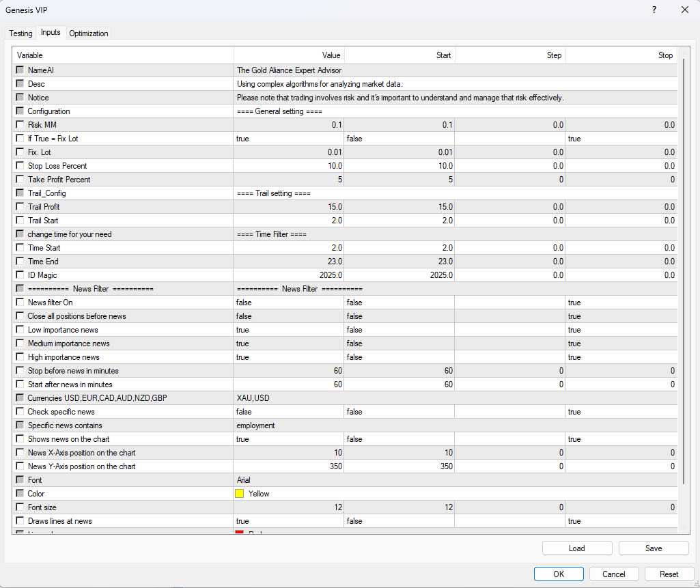
Task: Select the ID Magic variable checkbox
Action: click(20, 275)
